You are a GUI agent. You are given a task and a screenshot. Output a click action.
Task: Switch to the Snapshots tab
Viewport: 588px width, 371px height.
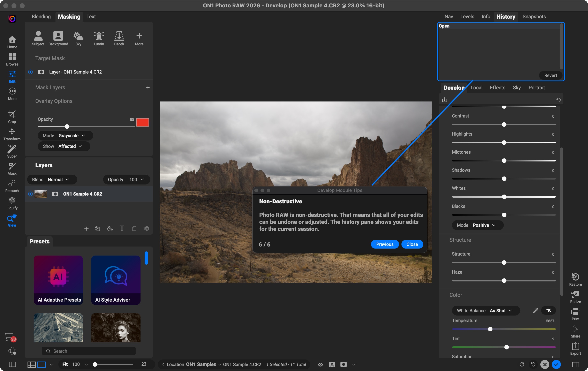click(534, 16)
